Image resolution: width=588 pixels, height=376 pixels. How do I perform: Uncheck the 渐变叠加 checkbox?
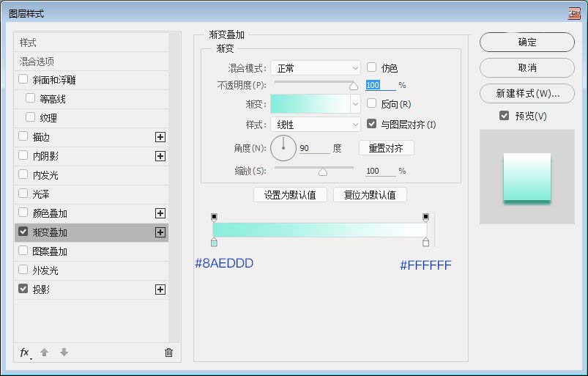23,232
